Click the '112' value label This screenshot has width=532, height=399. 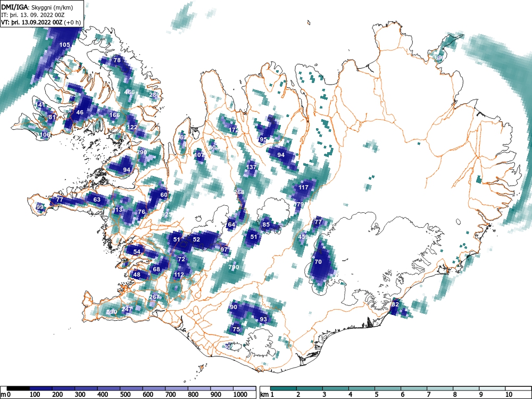tap(179, 275)
